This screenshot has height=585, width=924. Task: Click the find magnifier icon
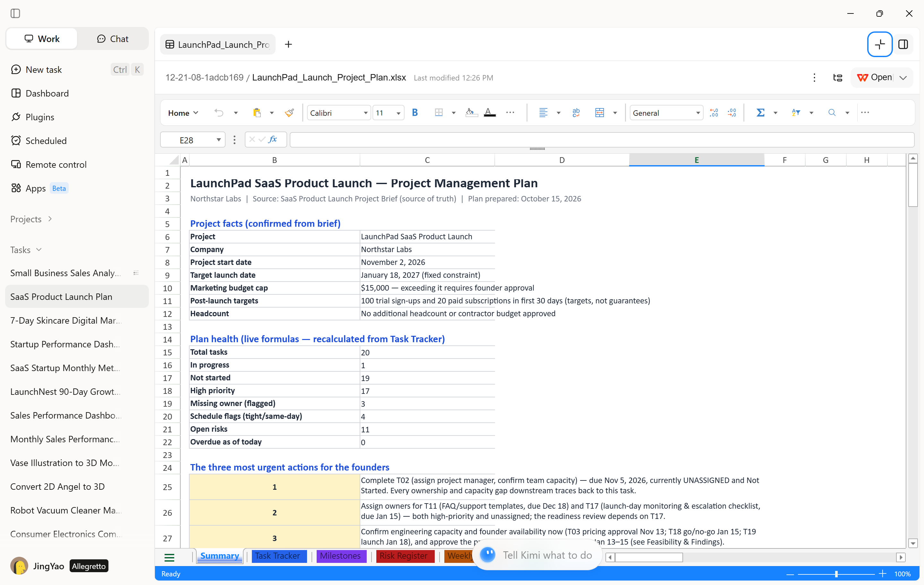(832, 113)
